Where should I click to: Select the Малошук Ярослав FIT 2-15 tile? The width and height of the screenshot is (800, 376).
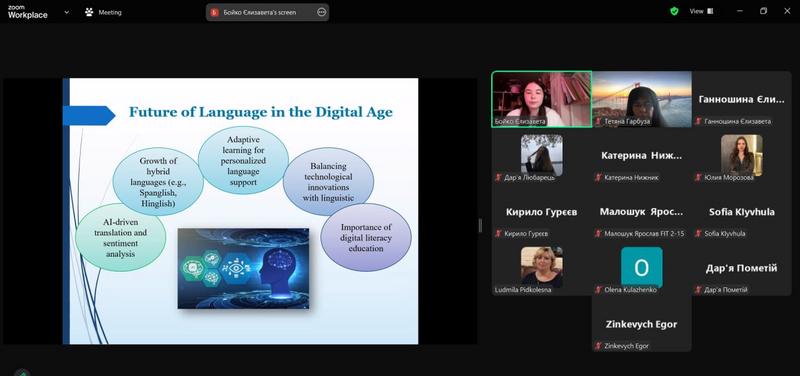point(642,211)
